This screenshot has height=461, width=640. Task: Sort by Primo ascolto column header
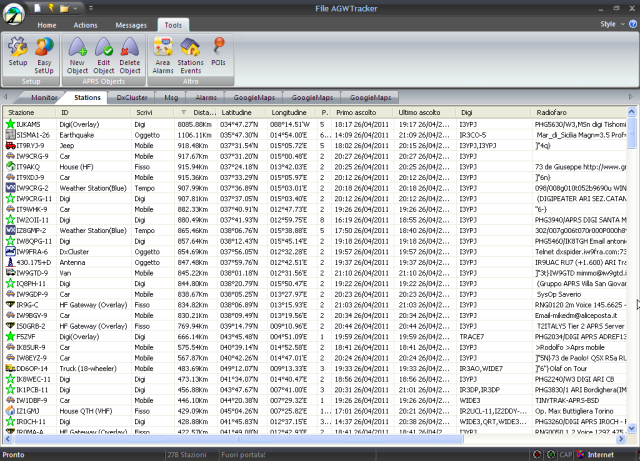363,112
